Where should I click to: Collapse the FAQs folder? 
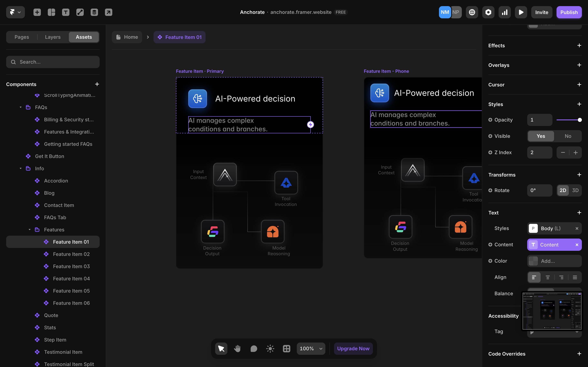coord(21,107)
